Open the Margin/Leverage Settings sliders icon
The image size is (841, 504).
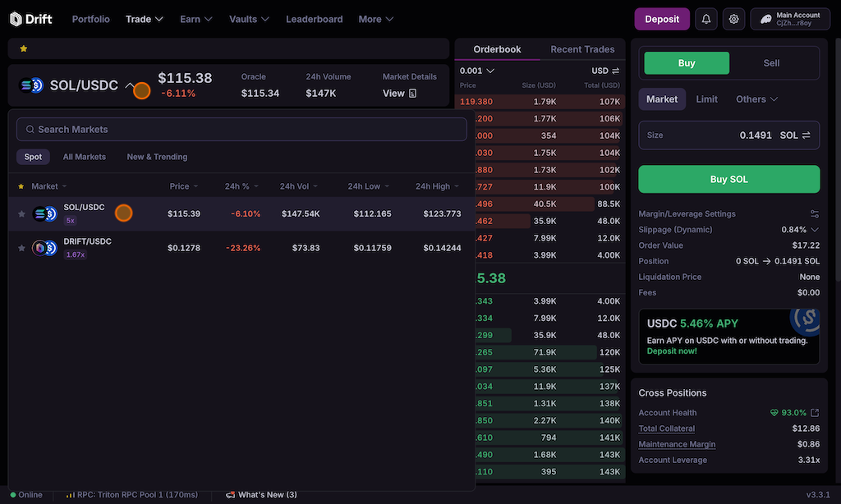814,214
